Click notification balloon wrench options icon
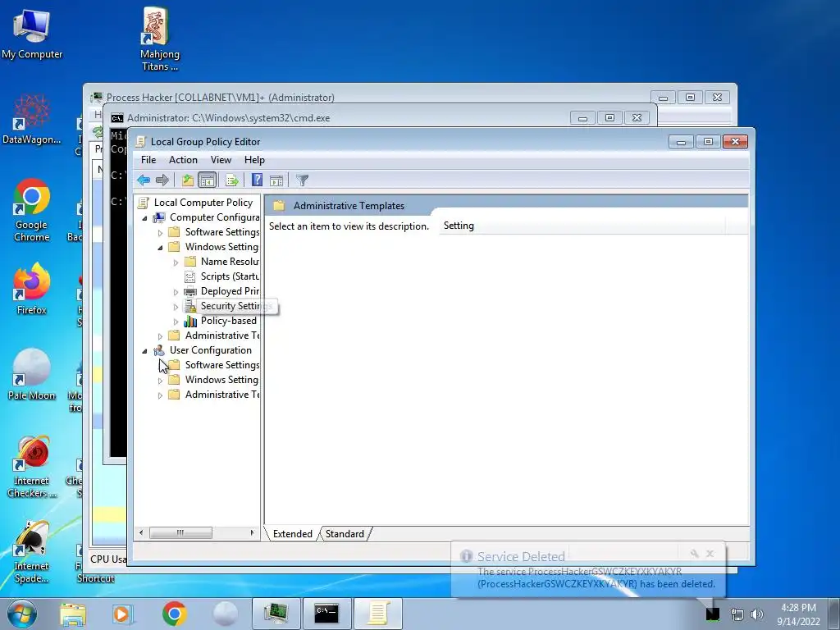 (694, 554)
